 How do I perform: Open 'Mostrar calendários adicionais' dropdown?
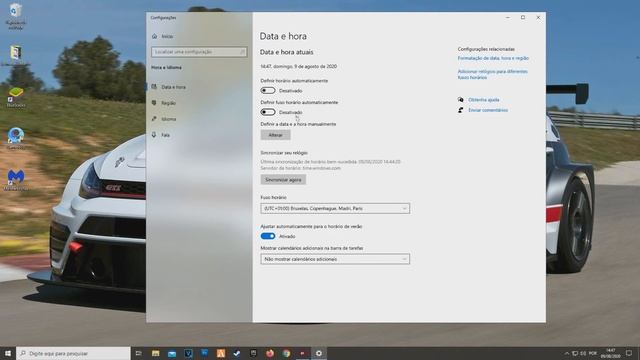point(335,259)
